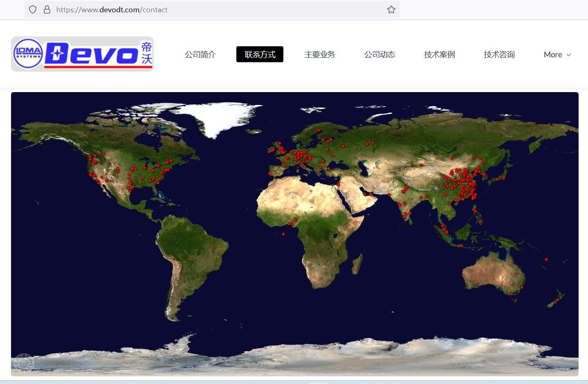Image resolution: width=588 pixels, height=384 pixels.
Task: Open the 公司简介 menu item
Action: (200, 54)
